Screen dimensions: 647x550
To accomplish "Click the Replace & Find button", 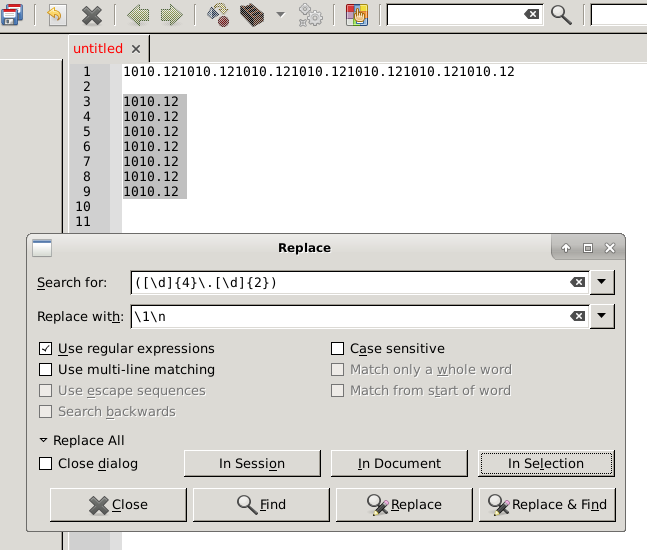I will 547,505.
